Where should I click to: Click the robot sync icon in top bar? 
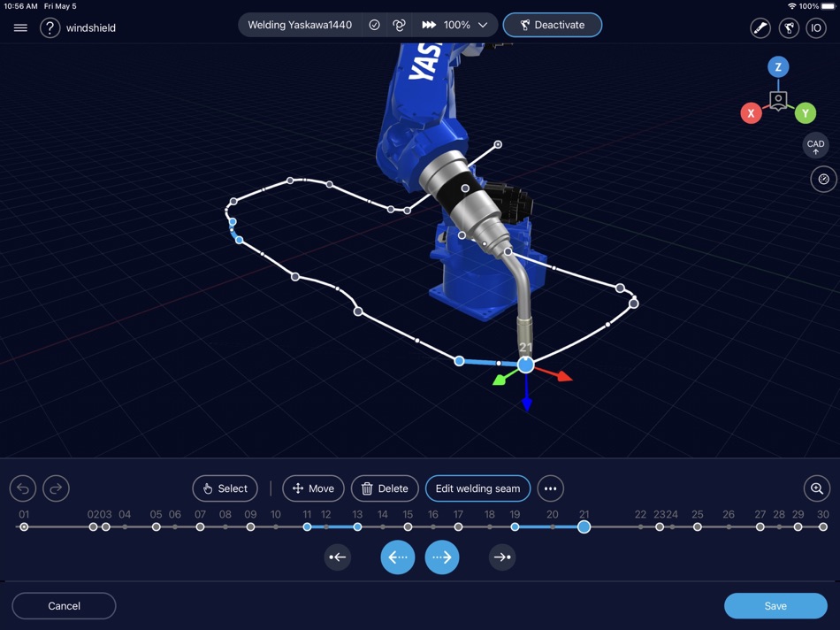(399, 25)
